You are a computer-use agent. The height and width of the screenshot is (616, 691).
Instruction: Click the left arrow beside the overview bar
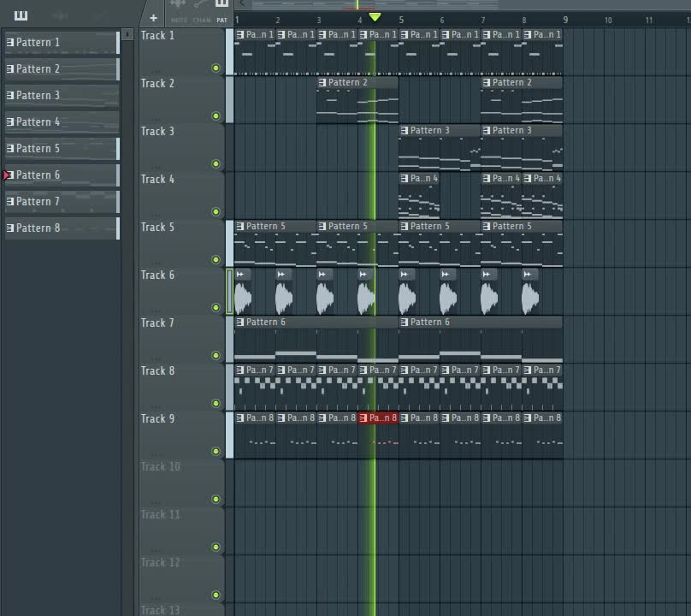[242, 4]
